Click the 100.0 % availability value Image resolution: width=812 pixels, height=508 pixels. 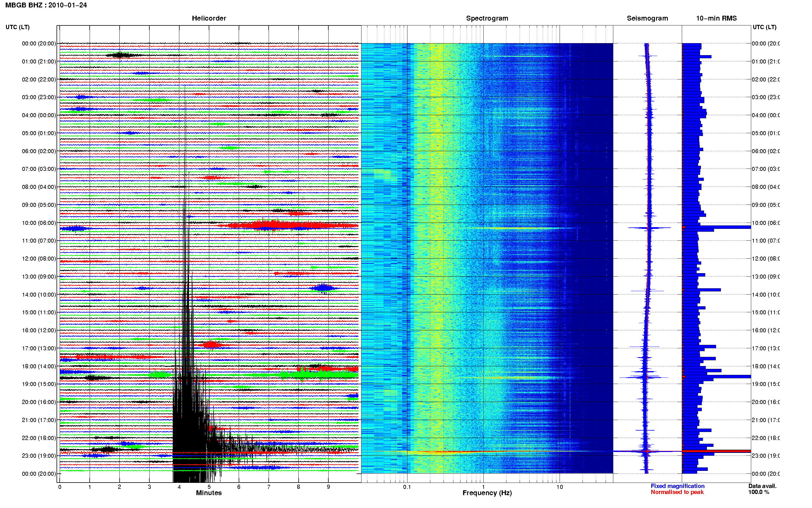click(759, 492)
